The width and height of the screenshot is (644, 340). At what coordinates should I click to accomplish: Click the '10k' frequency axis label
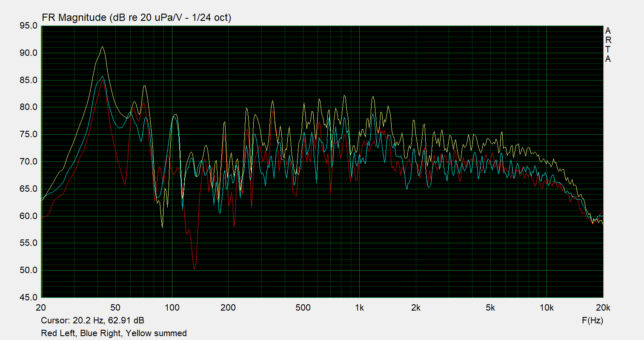coord(547,308)
